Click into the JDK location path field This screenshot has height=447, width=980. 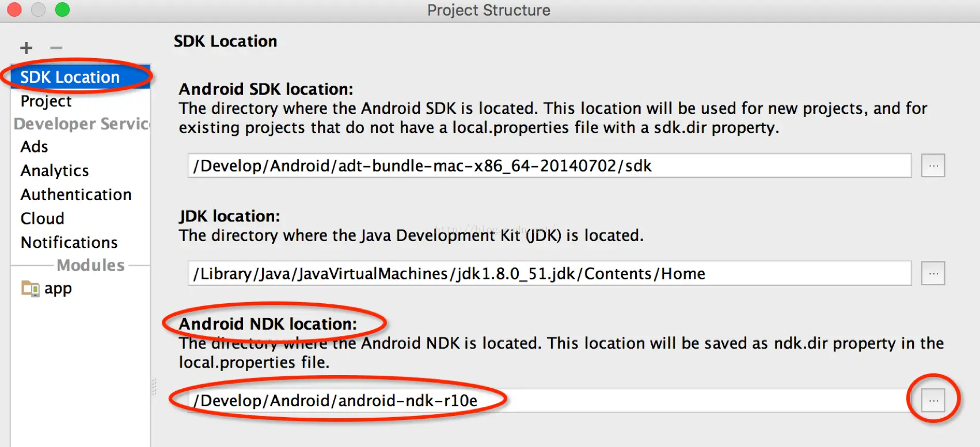click(550, 273)
